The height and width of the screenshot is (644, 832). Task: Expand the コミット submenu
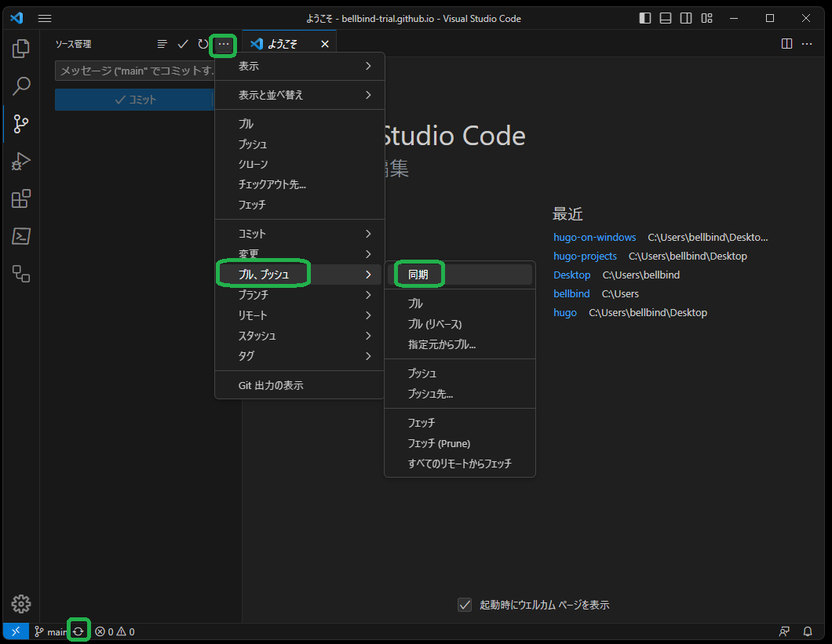click(299, 234)
